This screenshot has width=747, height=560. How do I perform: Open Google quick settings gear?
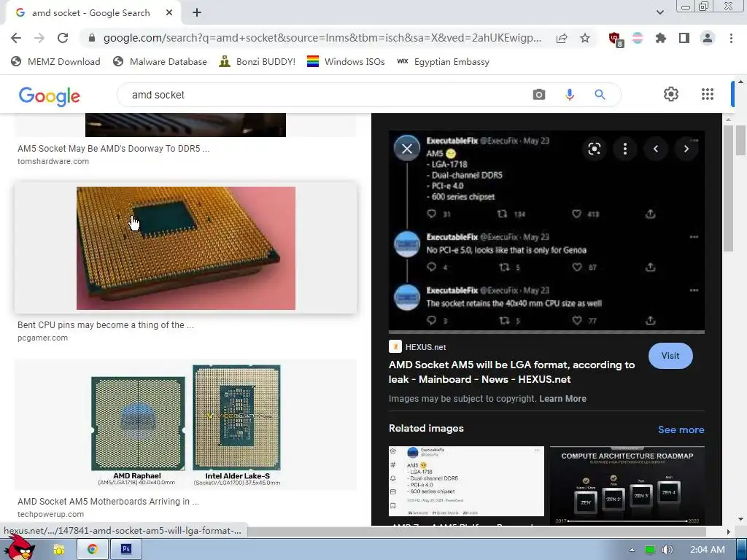coord(671,94)
